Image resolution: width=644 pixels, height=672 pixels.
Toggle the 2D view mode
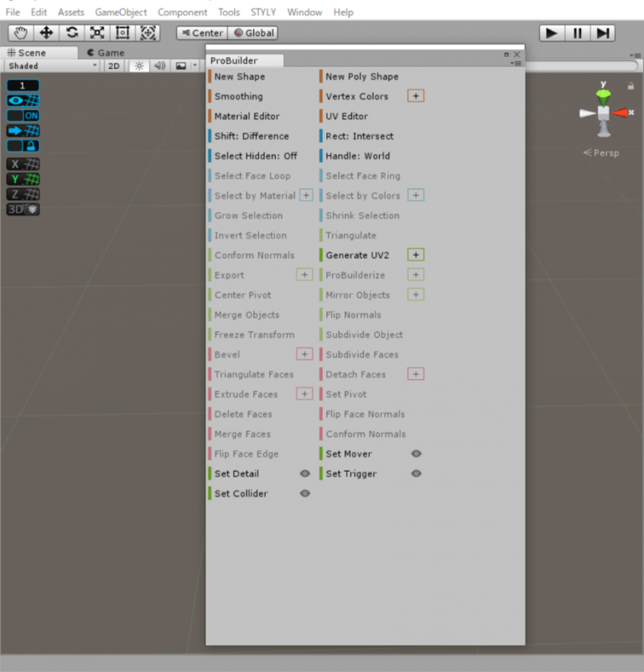pos(115,66)
